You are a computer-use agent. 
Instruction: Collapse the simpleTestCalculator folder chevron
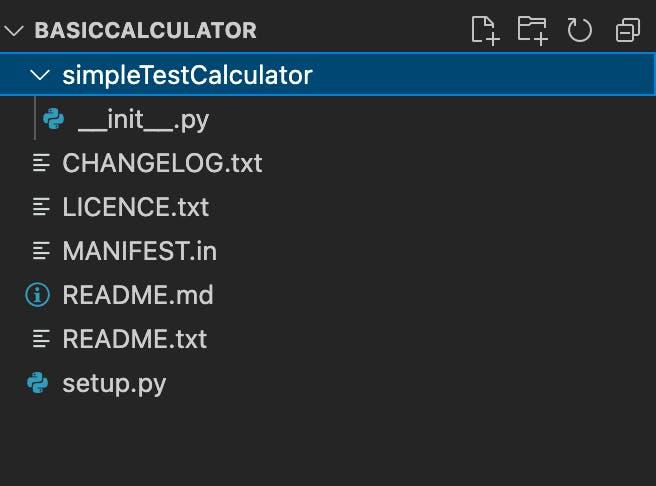point(41,75)
